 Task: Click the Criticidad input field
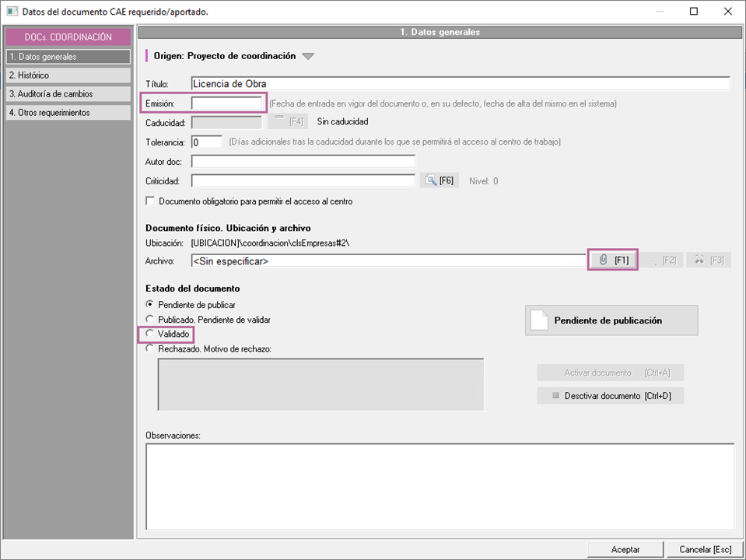click(303, 180)
